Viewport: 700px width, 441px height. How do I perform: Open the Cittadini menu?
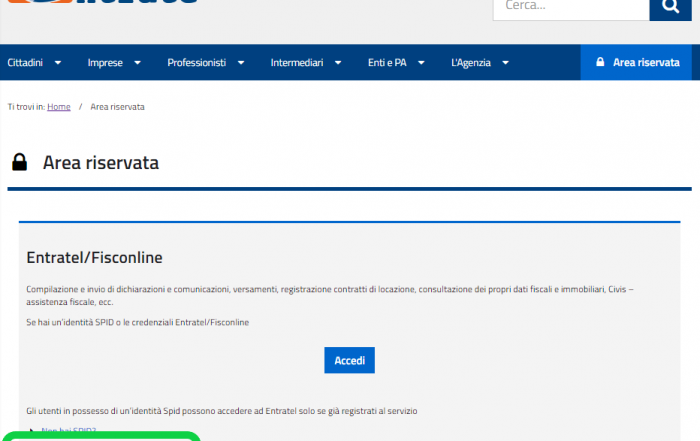pos(25,62)
